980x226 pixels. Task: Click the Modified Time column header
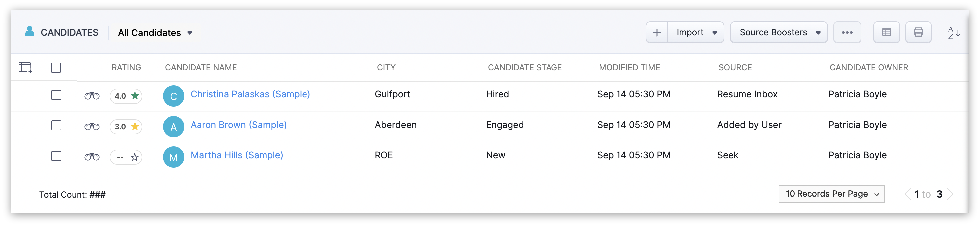point(629,68)
